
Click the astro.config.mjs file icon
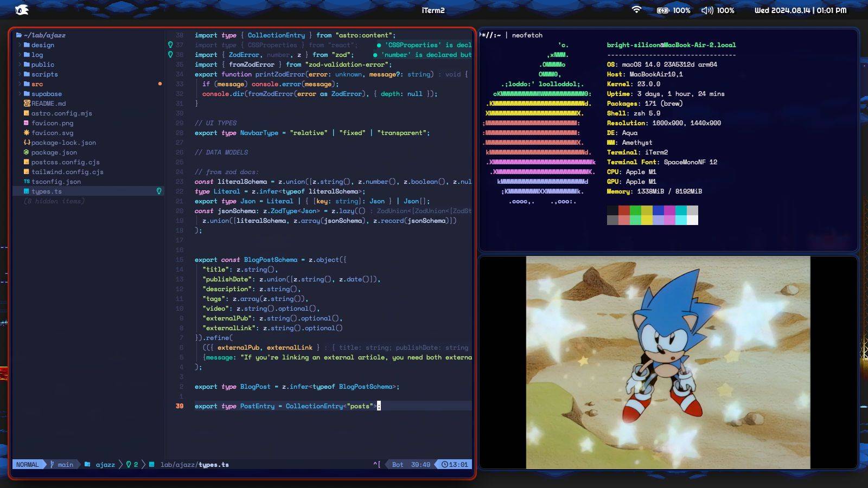point(27,113)
